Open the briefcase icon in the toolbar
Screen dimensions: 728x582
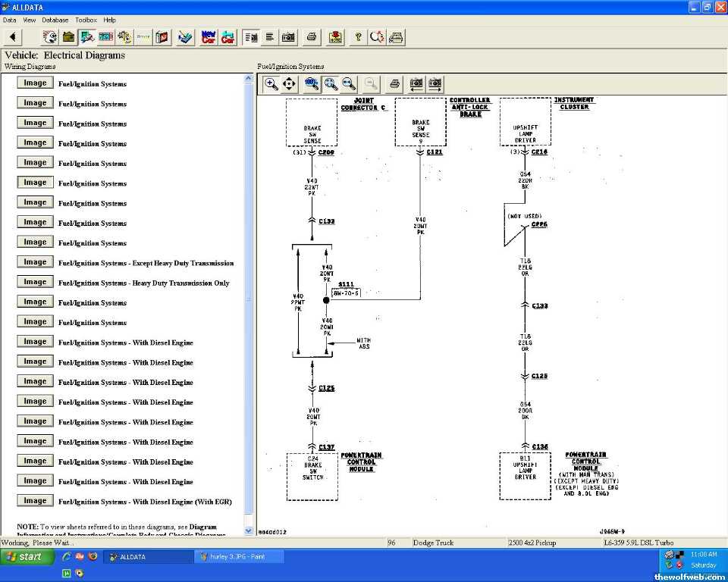click(x=69, y=36)
